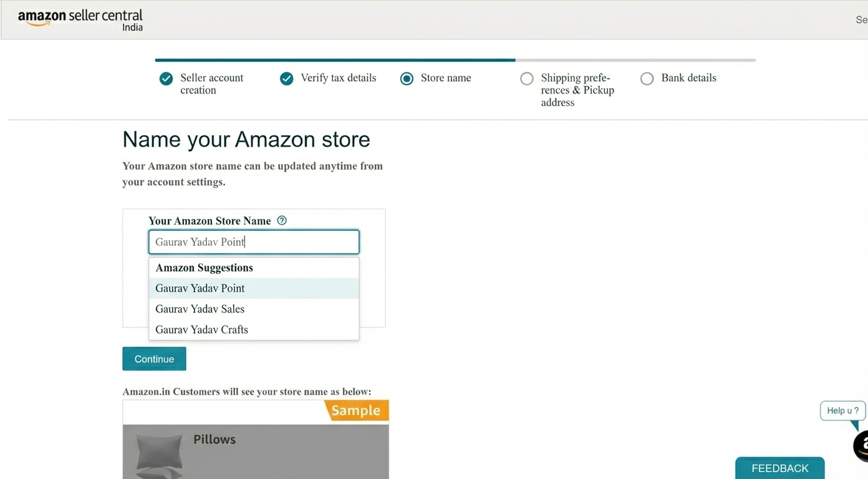Viewport: 868px width, 479px height.
Task: Click the help icon beside Store Name label
Action: (x=282, y=220)
